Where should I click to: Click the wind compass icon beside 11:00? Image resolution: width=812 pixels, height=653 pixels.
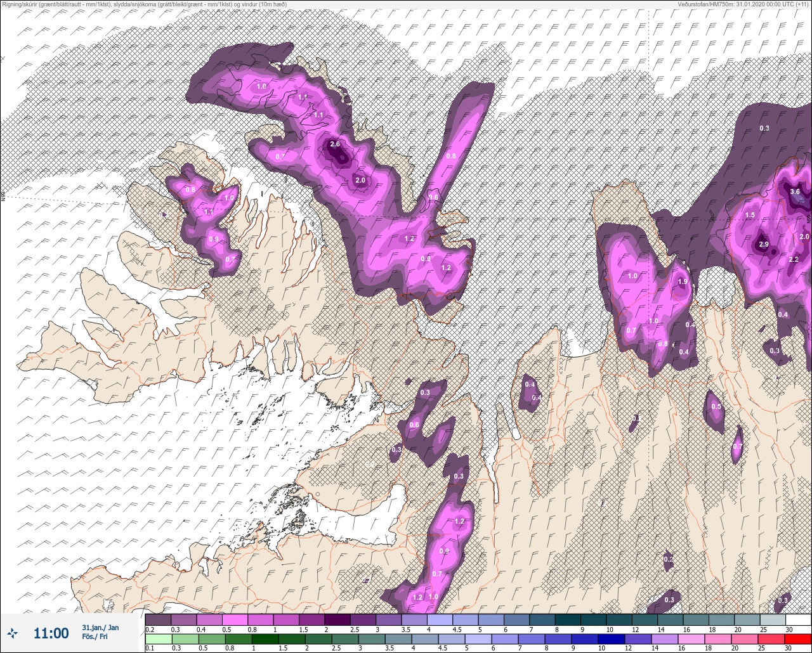[x=12, y=632]
